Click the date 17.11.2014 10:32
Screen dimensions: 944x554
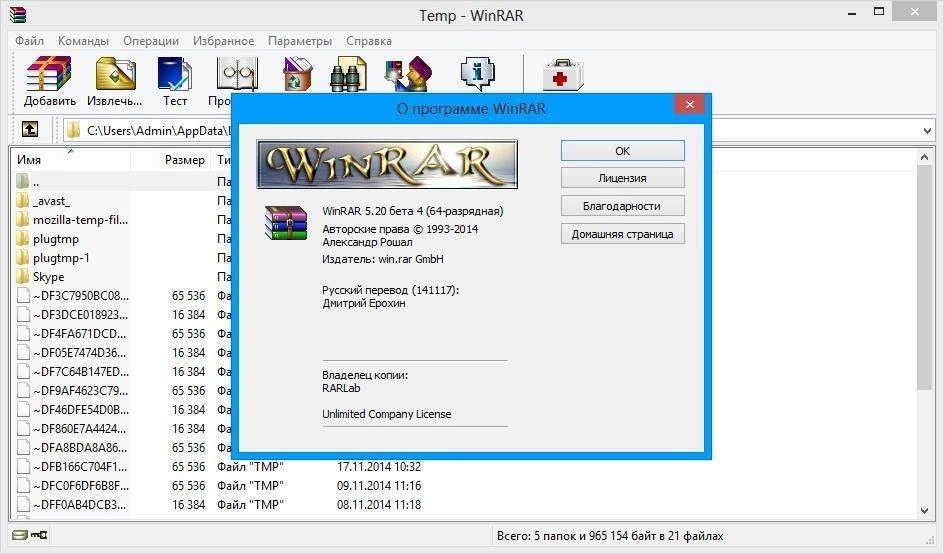379,467
